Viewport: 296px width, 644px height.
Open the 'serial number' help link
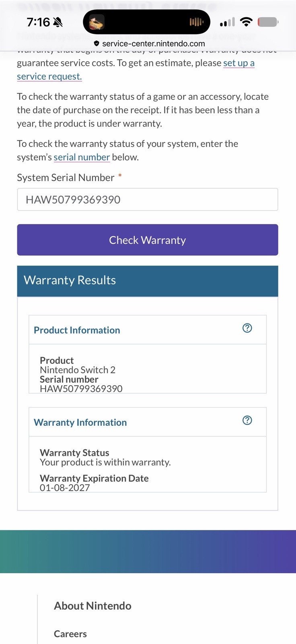tap(82, 157)
